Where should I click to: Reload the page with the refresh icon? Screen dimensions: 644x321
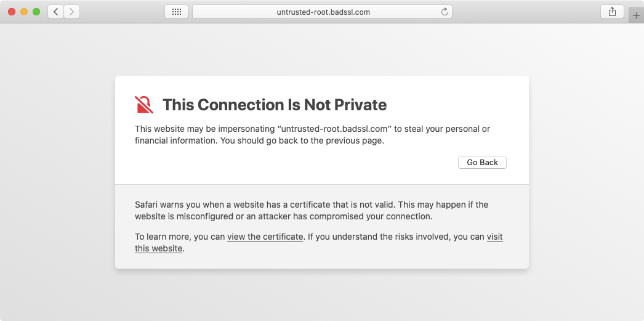tap(445, 12)
